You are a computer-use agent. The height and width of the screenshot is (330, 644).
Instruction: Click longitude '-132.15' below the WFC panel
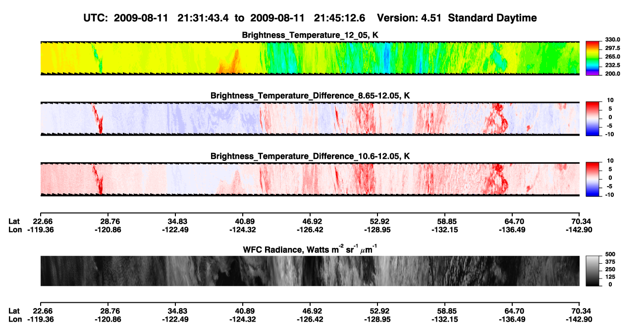(444, 319)
